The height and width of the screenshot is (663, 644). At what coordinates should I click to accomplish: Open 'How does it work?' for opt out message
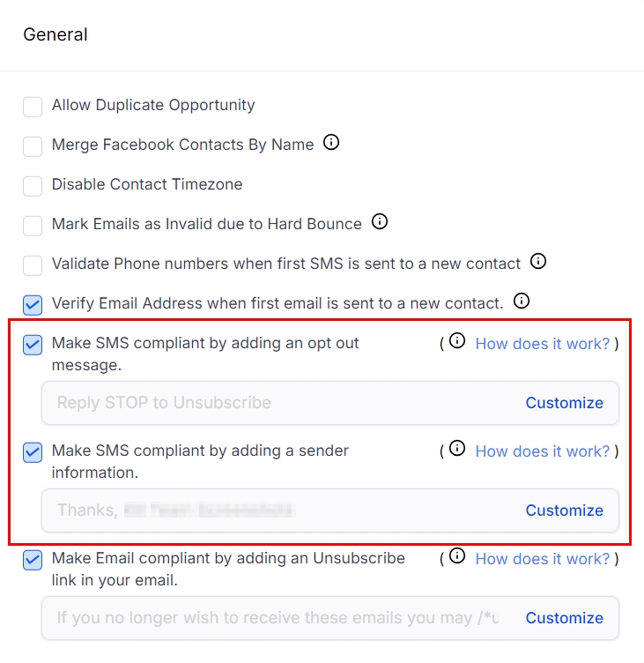tap(542, 344)
